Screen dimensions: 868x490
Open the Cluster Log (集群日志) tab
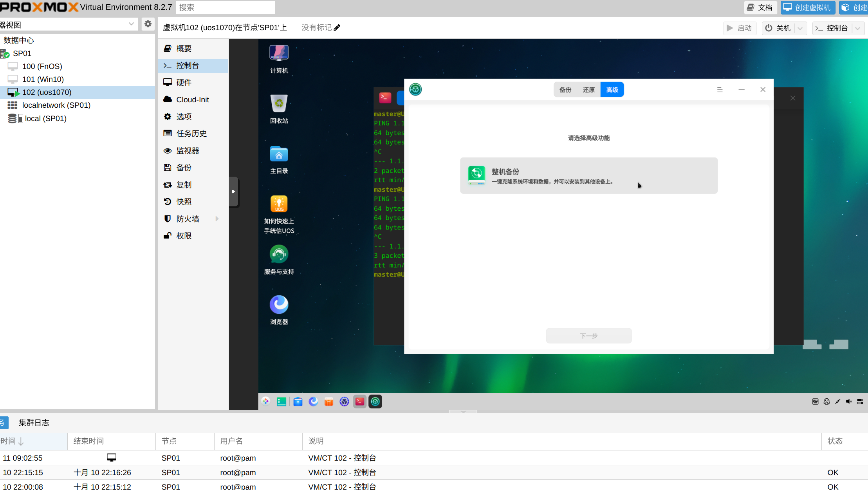click(34, 422)
